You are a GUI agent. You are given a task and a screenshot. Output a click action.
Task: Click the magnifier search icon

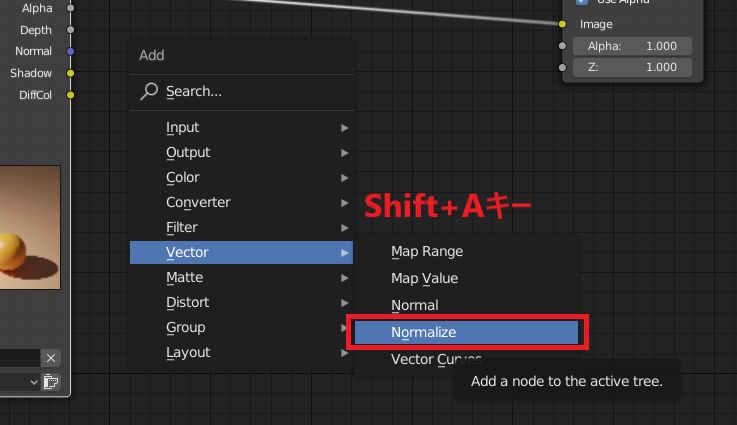pyautogui.click(x=149, y=91)
